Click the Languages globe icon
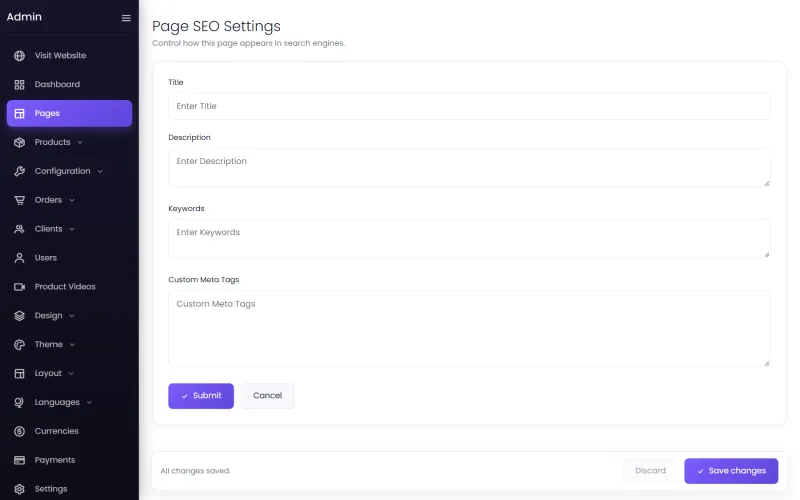The image size is (800, 500). pos(19,403)
